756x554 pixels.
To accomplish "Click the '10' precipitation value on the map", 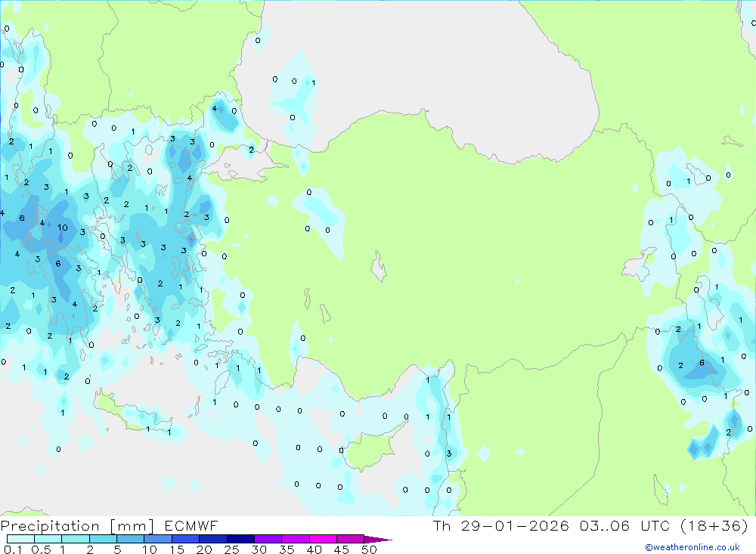I will click(63, 227).
